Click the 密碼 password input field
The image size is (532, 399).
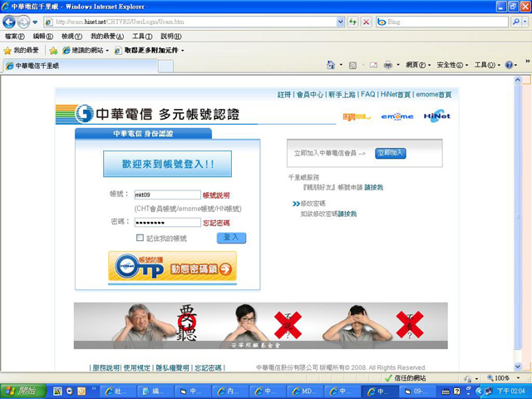[x=168, y=223]
